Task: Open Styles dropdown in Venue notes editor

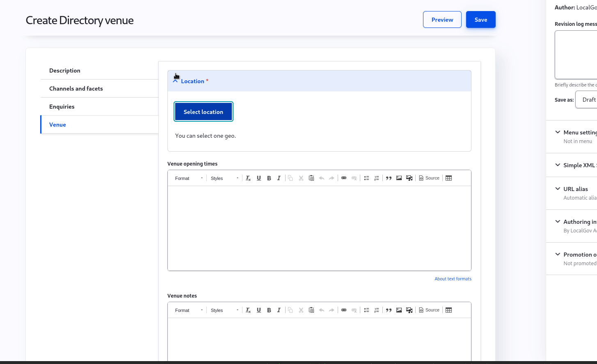Action: [224, 310]
